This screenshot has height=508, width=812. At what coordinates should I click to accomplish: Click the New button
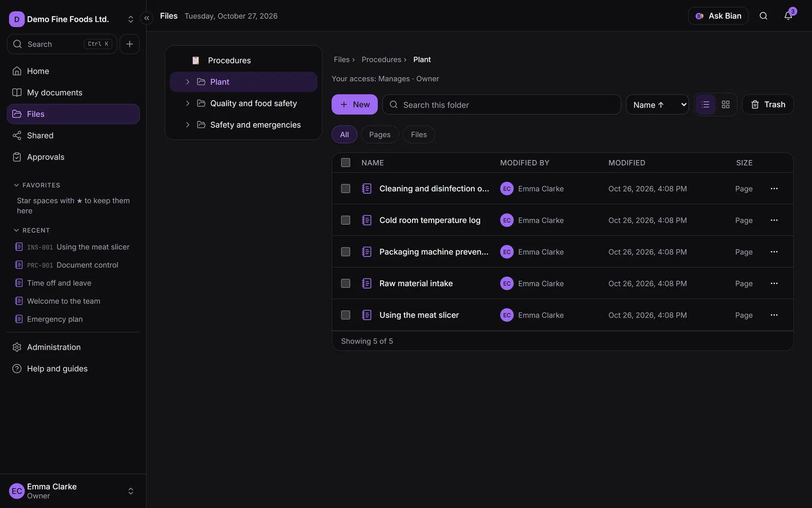(355, 105)
